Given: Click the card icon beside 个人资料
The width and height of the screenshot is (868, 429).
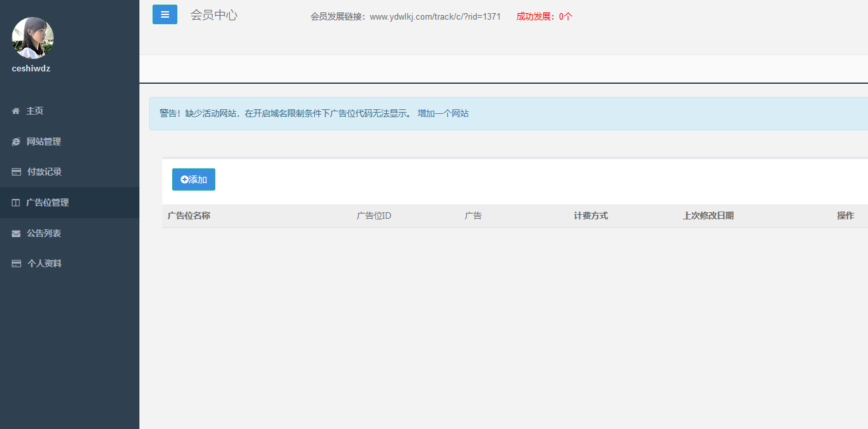Looking at the screenshot, I should coord(16,264).
